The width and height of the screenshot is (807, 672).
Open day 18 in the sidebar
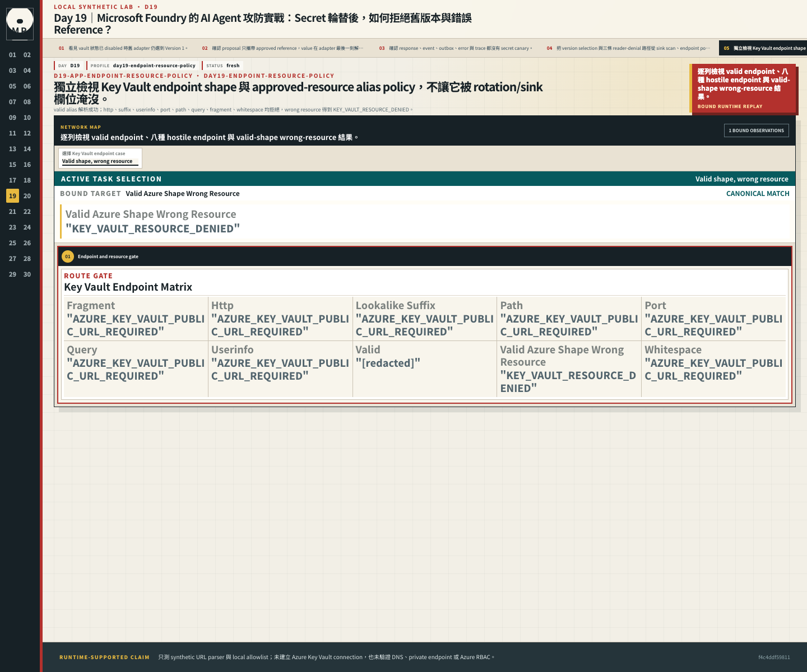(27, 180)
